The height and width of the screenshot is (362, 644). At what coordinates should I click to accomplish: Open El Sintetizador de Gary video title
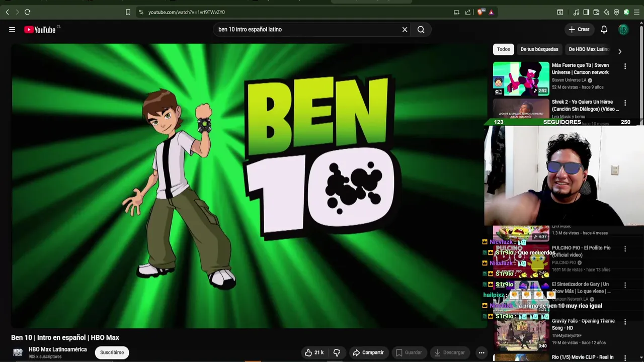pos(581,288)
